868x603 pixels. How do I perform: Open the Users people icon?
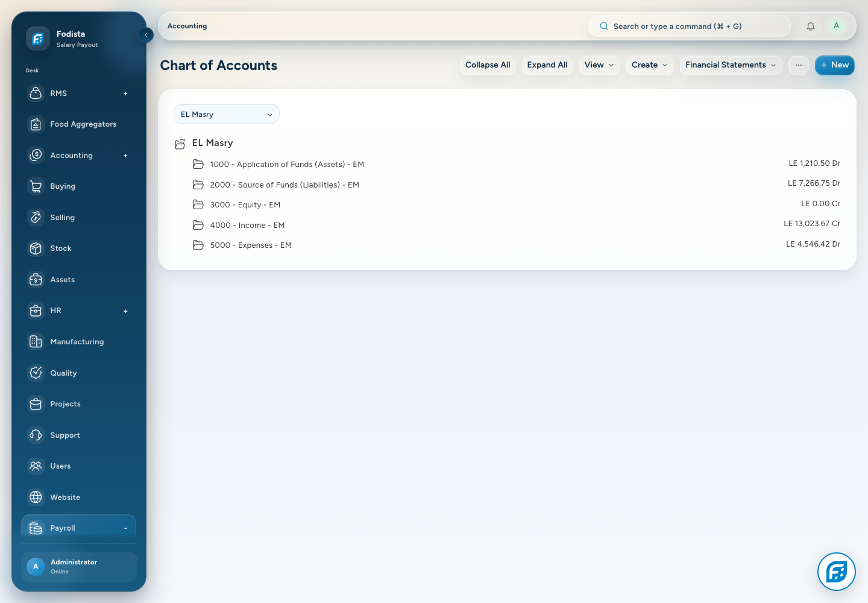click(x=36, y=466)
